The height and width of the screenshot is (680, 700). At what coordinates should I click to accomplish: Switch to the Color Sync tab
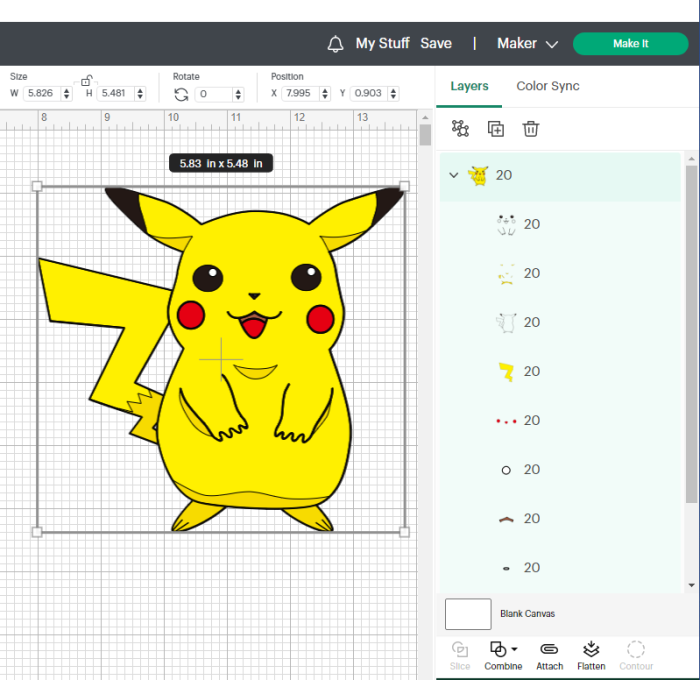tap(548, 86)
